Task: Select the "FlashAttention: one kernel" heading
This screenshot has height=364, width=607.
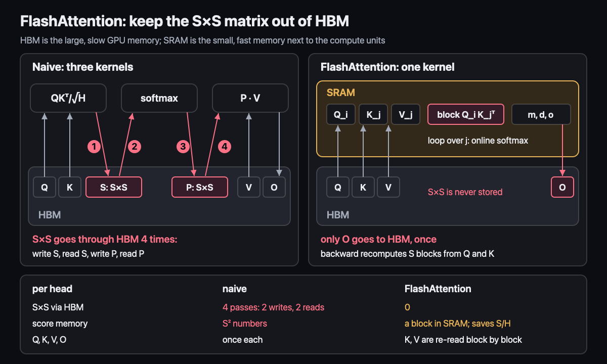Action: pos(387,67)
